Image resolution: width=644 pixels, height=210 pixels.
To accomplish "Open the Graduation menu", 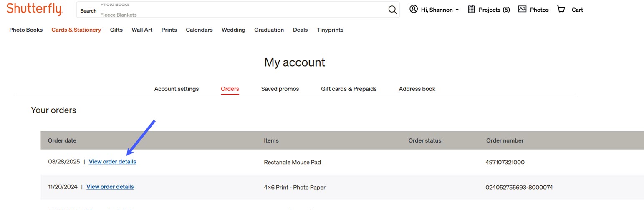I will [x=269, y=30].
